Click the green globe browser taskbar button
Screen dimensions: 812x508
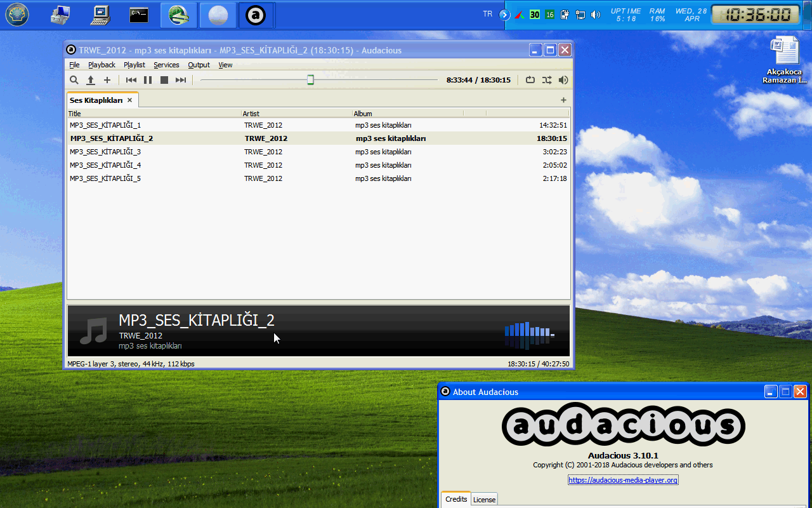179,15
